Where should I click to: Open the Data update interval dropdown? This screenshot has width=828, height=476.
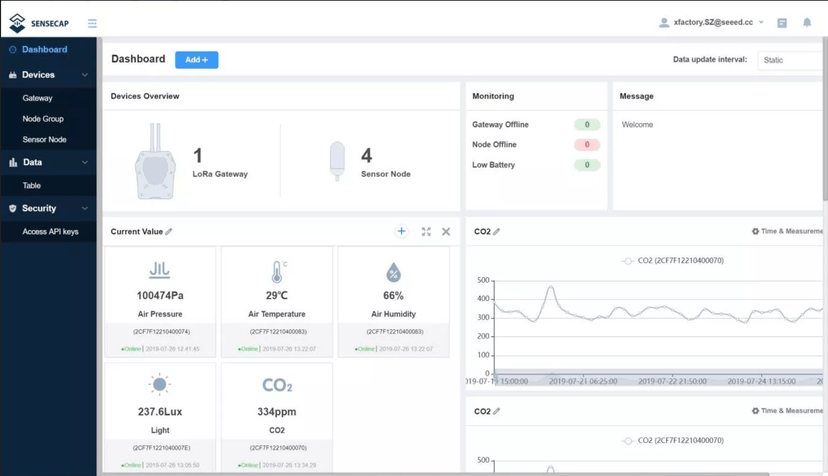pos(791,60)
